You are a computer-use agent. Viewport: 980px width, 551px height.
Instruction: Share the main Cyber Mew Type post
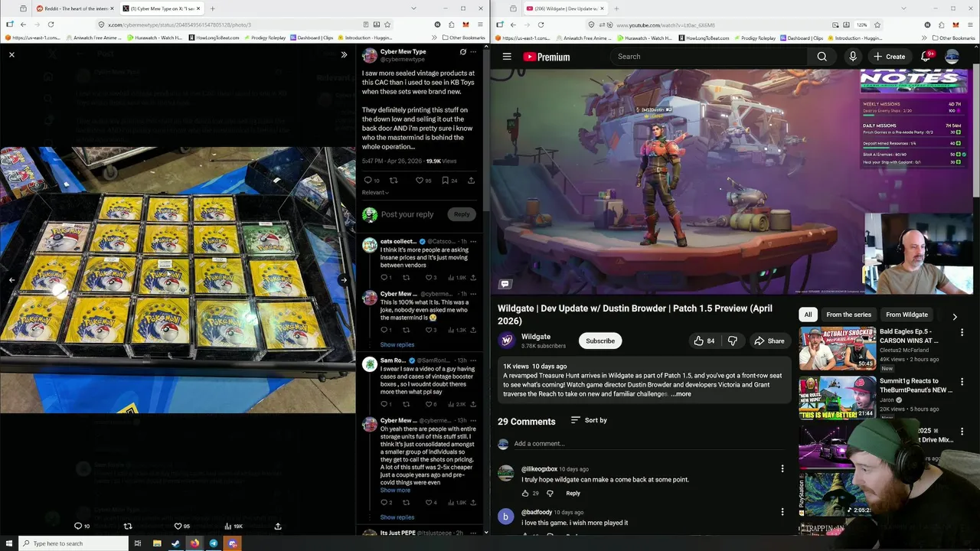[471, 181]
